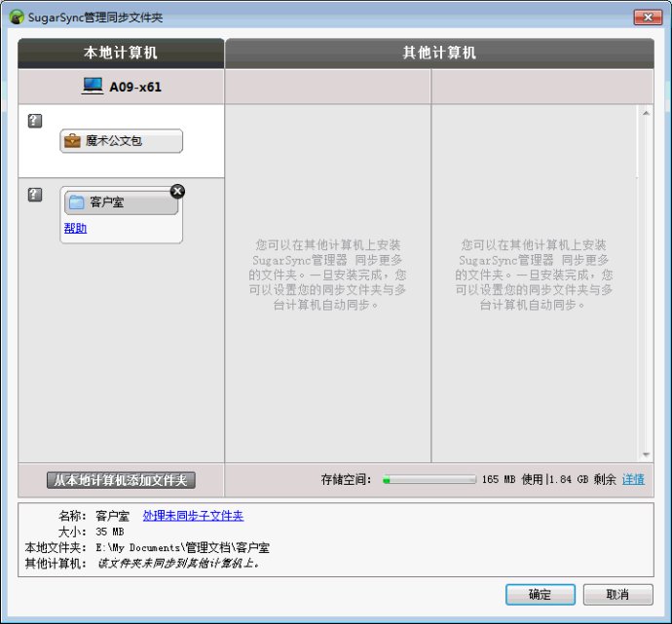Image resolution: width=672 pixels, height=624 pixels.
Task: Close the SugarSync window
Action: pos(648,18)
